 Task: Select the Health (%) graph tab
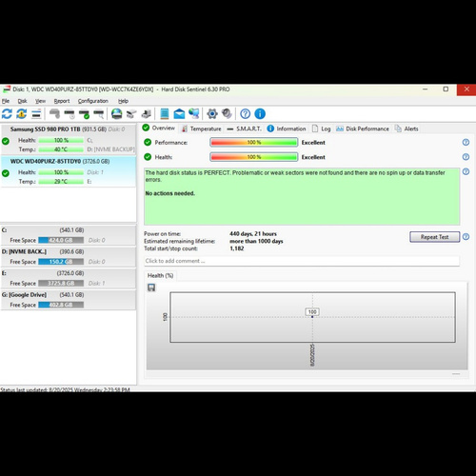pos(160,275)
